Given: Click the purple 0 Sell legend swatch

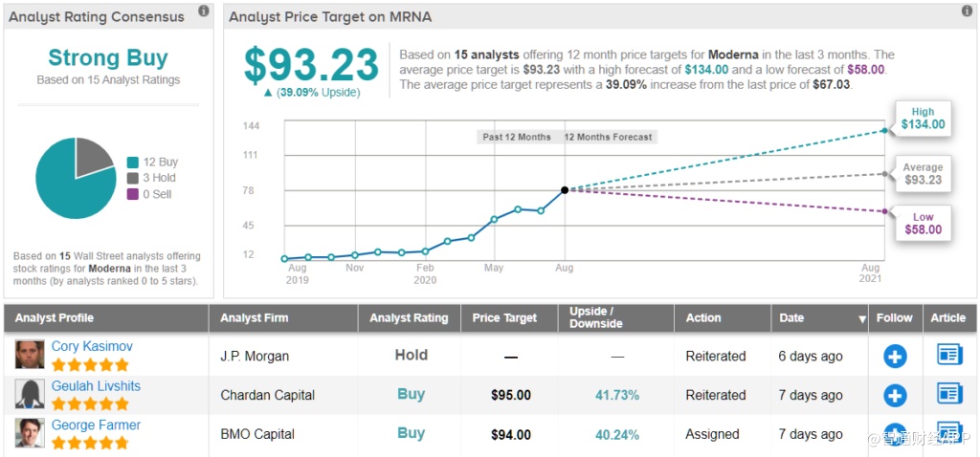Looking at the screenshot, I should point(133,194).
